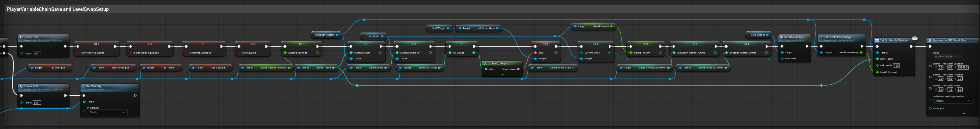Screen dimensions: 980x129
Task: Click the Saved Shield State getter node
Action: tap(553, 68)
